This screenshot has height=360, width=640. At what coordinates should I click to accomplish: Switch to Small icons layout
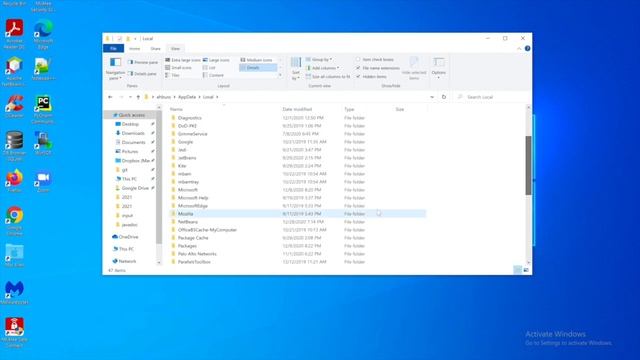click(178, 68)
